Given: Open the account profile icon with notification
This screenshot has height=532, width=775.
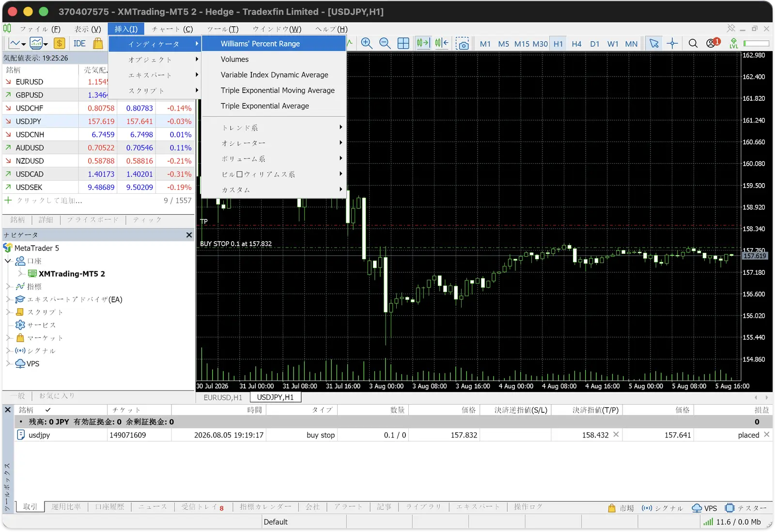Looking at the screenshot, I should (713, 43).
